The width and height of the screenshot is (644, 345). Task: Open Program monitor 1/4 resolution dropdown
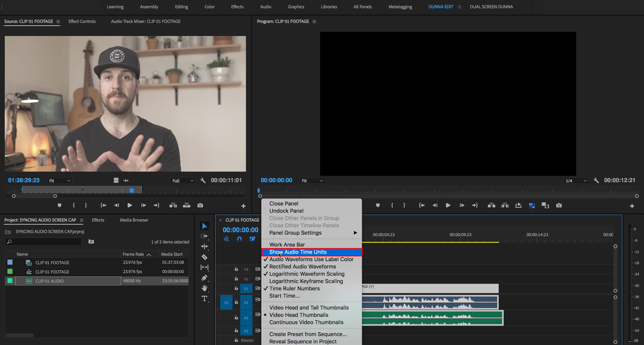[x=576, y=180]
